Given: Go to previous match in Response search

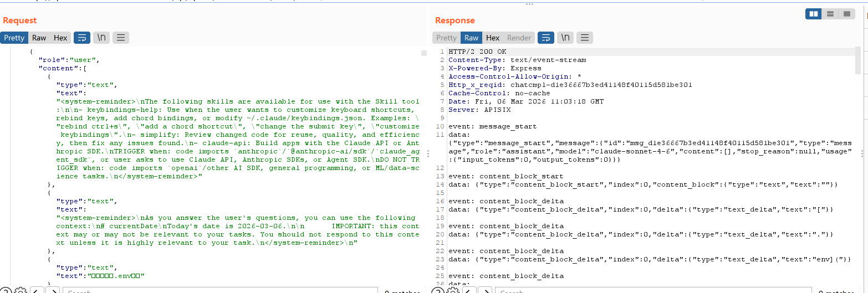Looking at the screenshot, I should coord(469,290).
